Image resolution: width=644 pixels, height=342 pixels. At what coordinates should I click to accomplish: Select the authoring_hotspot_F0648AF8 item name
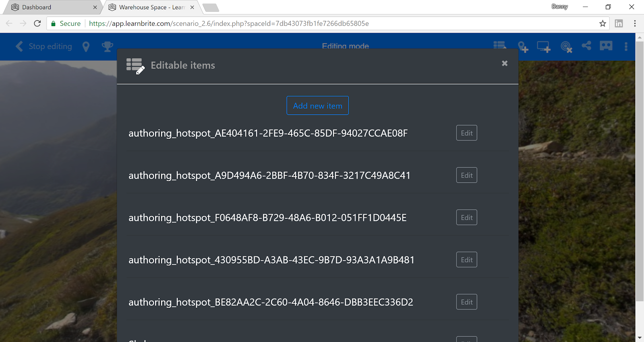click(x=267, y=218)
